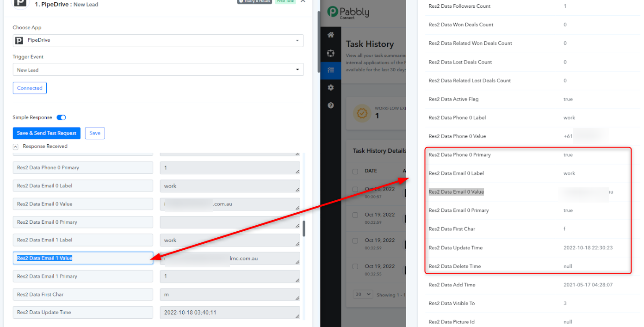Image resolution: width=644 pixels, height=327 pixels.
Task: Click the left panel's main scrollbar thumb
Action: pos(318,42)
